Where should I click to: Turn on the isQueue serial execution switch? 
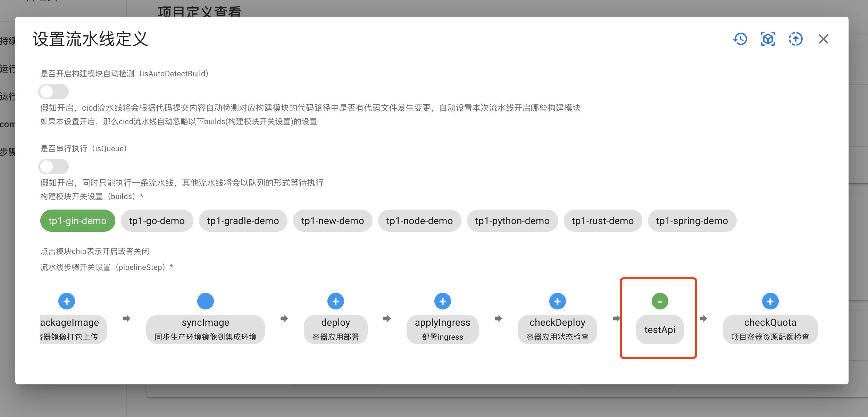click(54, 167)
